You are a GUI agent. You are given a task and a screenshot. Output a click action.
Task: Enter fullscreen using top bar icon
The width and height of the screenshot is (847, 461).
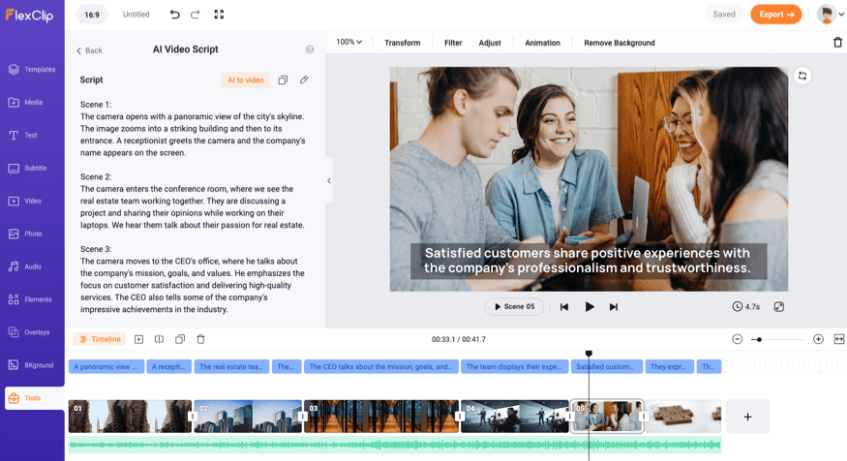pyautogui.click(x=220, y=15)
